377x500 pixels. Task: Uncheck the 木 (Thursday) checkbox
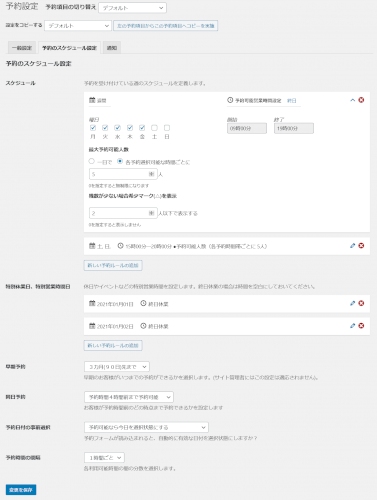click(130, 128)
